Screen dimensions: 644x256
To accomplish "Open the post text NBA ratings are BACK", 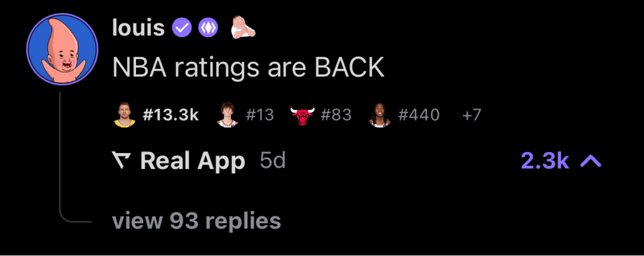I will pyautogui.click(x=248, y=68).
